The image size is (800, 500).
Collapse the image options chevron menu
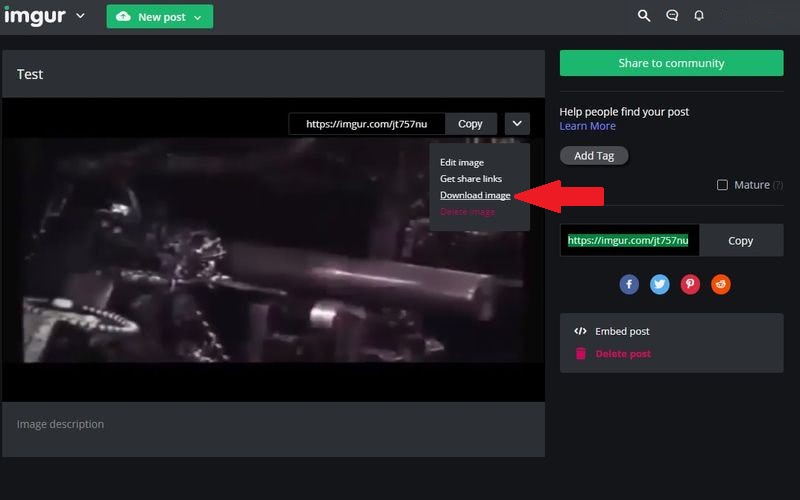(517, 123)
